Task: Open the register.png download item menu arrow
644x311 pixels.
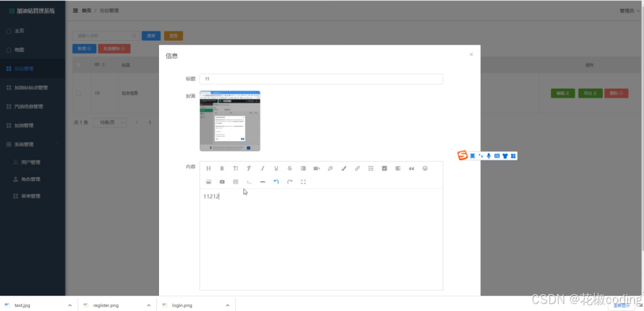Action: [x=148, y=305]
